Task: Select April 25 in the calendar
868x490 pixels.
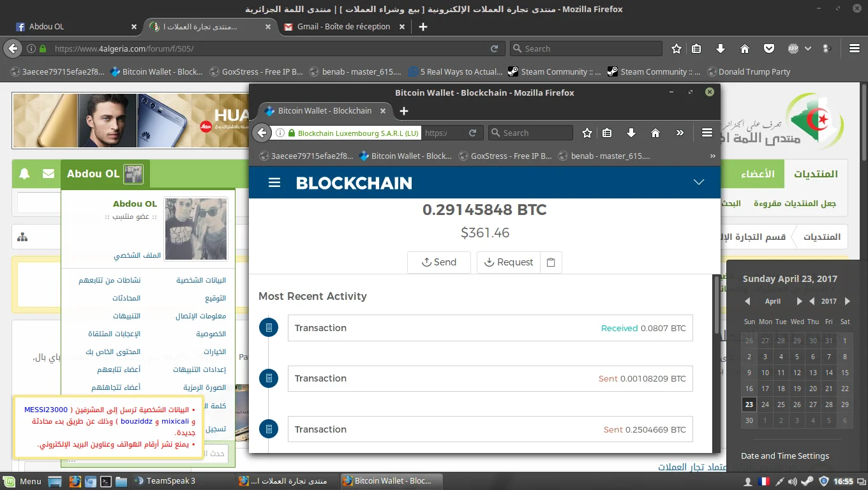Action: pyautogui.click(x=781, y=405)
